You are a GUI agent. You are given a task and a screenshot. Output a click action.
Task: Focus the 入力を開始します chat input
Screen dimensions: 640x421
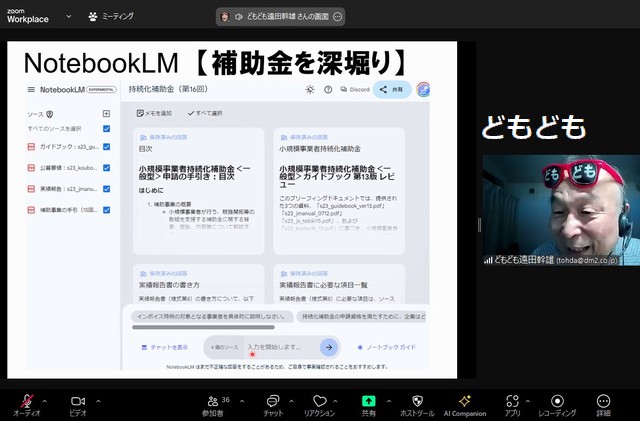coord(282,347)
